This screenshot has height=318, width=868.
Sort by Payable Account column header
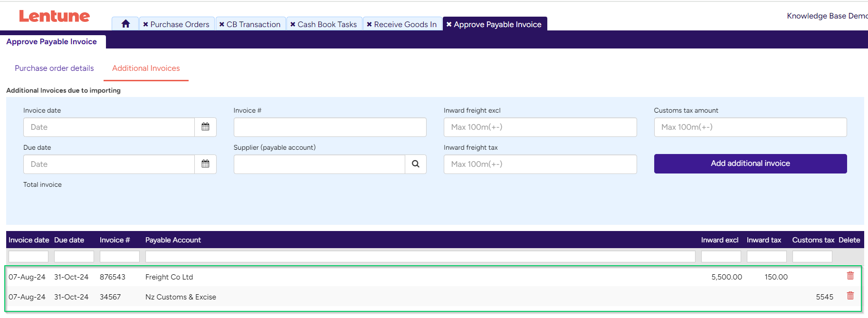173,240
